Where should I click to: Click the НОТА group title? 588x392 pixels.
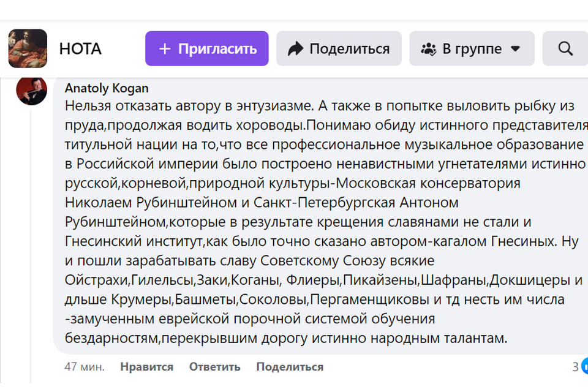coord(80,49)
